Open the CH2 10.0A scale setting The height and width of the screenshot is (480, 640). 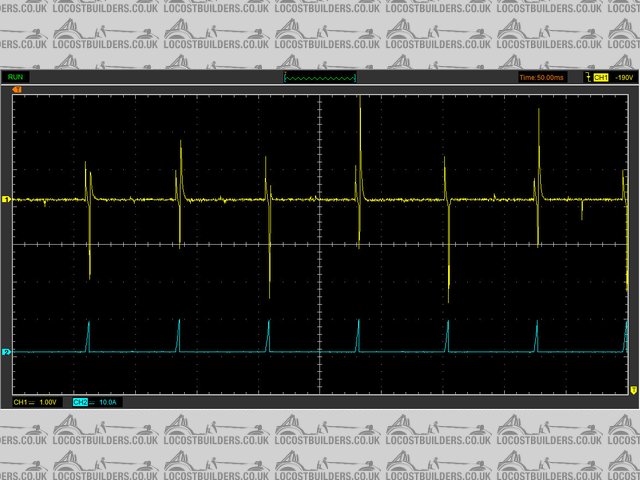click(107, 402)
